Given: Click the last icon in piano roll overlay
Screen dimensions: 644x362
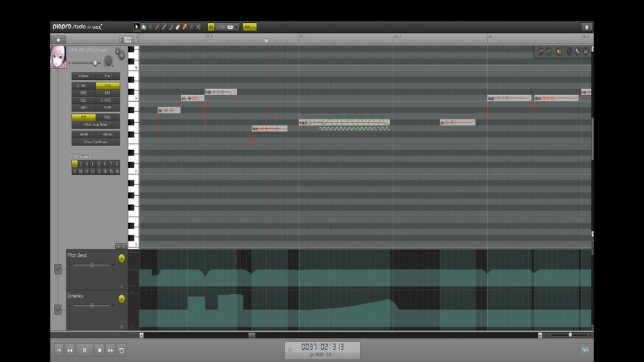Looking at the screenshot, I should (x=586, y=52).
